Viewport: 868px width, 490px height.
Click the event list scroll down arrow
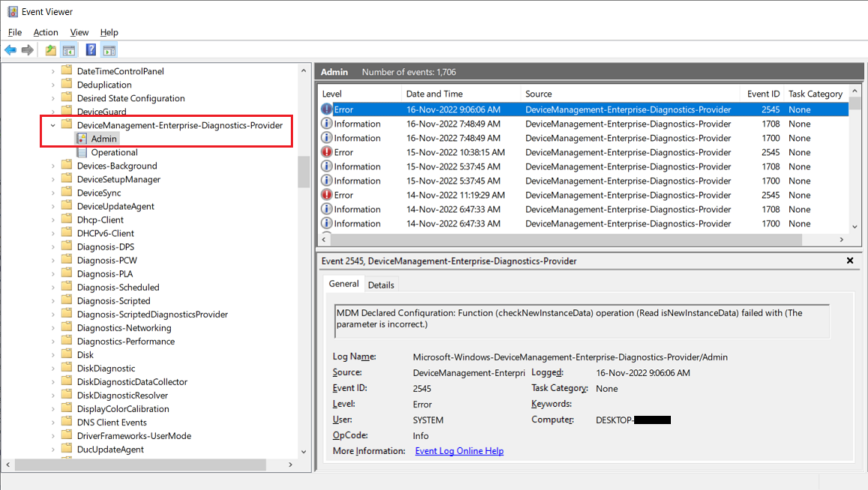855,226
